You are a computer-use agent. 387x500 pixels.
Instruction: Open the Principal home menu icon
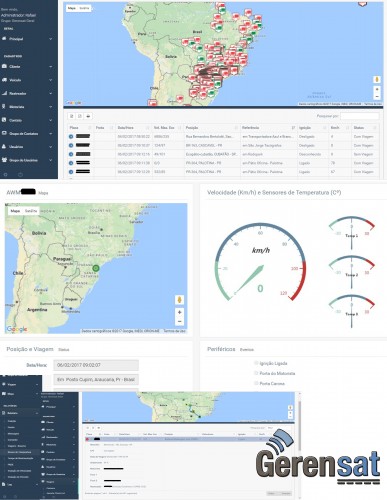pyautogui.click(x=4, y=39)
